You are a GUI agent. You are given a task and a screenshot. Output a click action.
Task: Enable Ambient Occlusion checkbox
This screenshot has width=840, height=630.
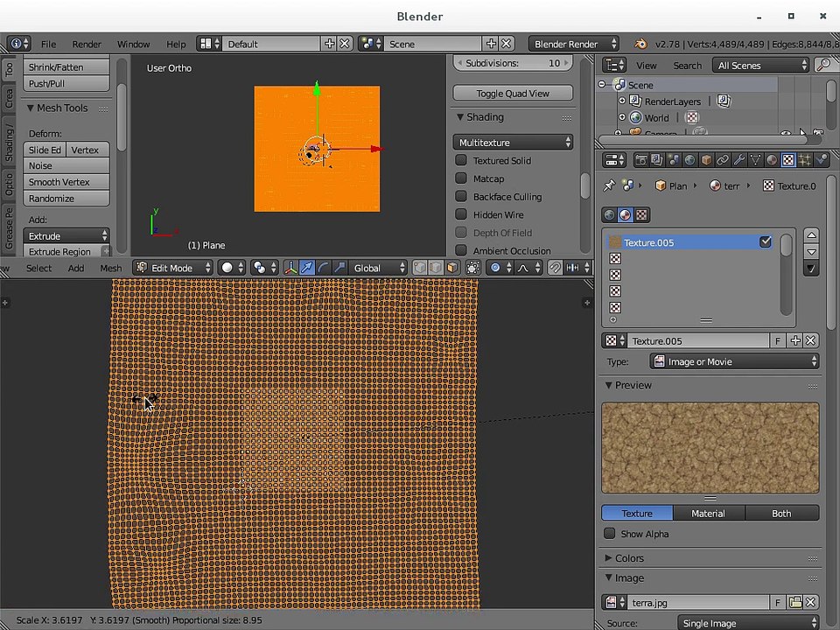tap(461, 250)
